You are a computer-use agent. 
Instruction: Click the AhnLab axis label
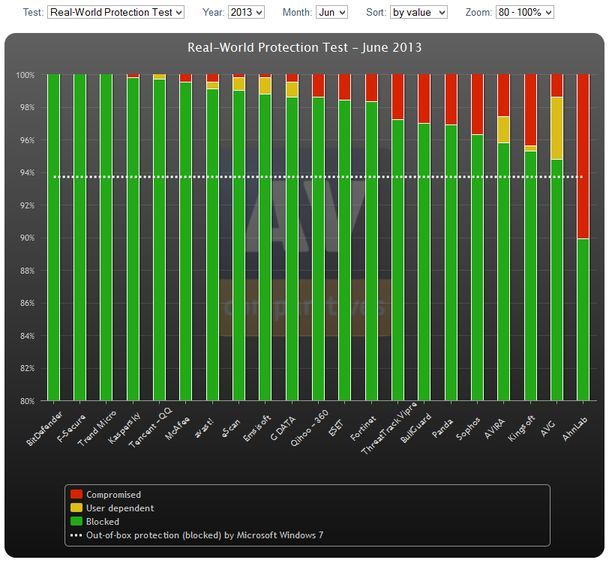(574, 428)
